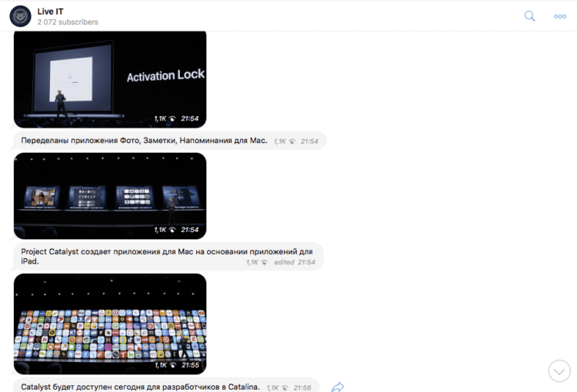Image resolution: width=577 pixels, height=392 pixels.
Task: Open the channel search magnifier icon
Action: click(x=529, y=16)
